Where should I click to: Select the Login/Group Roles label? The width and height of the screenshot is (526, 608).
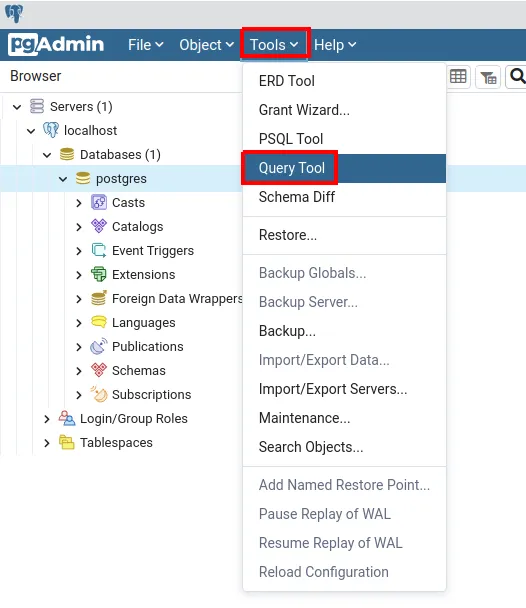coord(134,419)
